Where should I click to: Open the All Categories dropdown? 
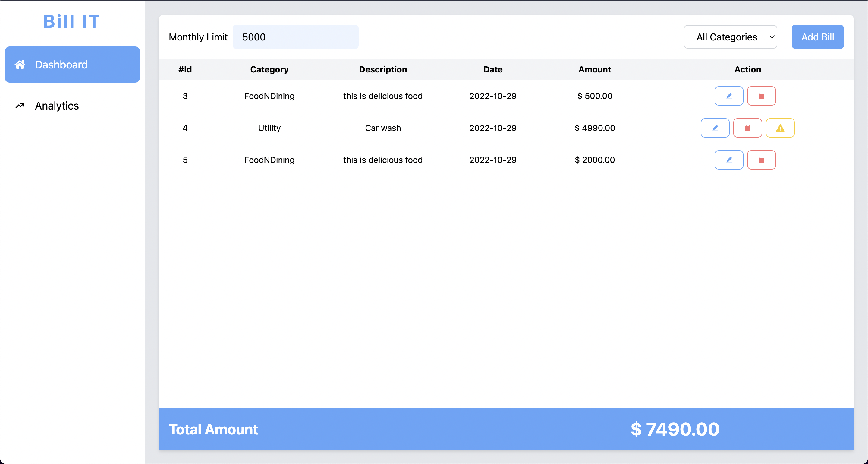pyautogui.click(x=730, y=37)
